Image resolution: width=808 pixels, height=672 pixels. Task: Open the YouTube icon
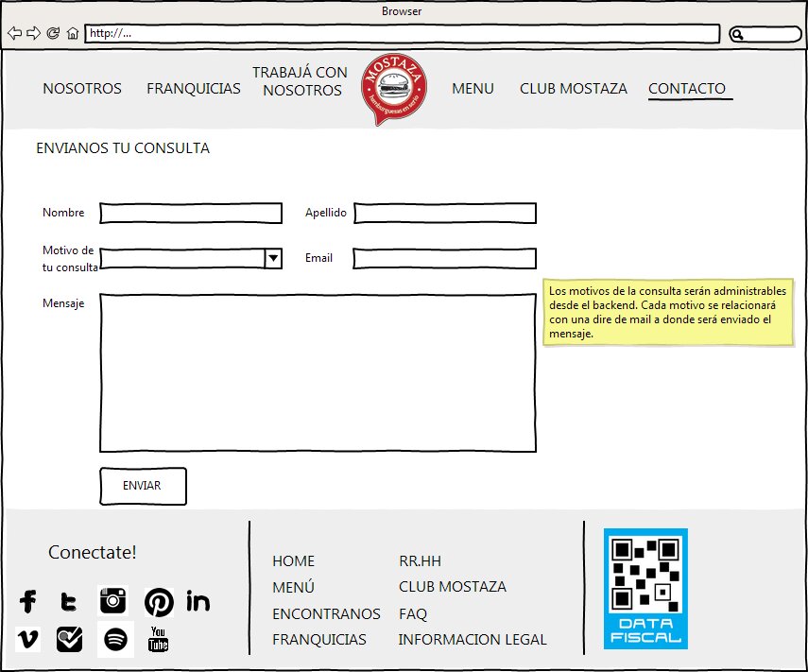[x=158, y=639]
